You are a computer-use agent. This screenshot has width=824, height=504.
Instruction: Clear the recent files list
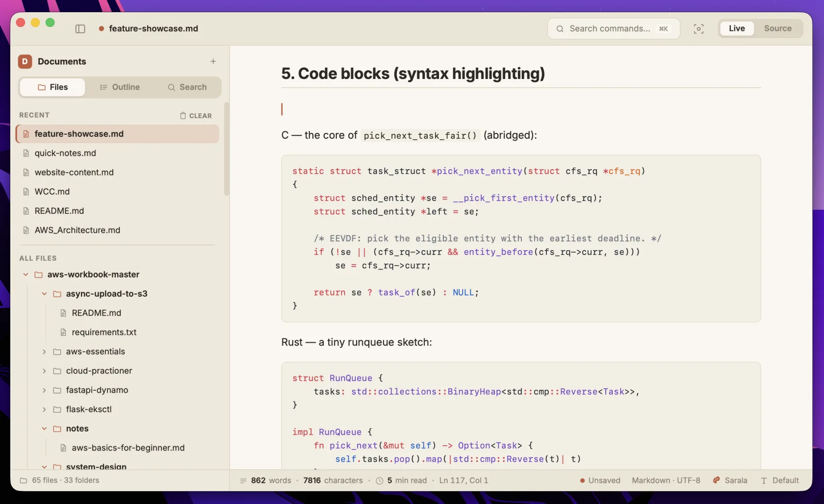(x=196, y=116)
